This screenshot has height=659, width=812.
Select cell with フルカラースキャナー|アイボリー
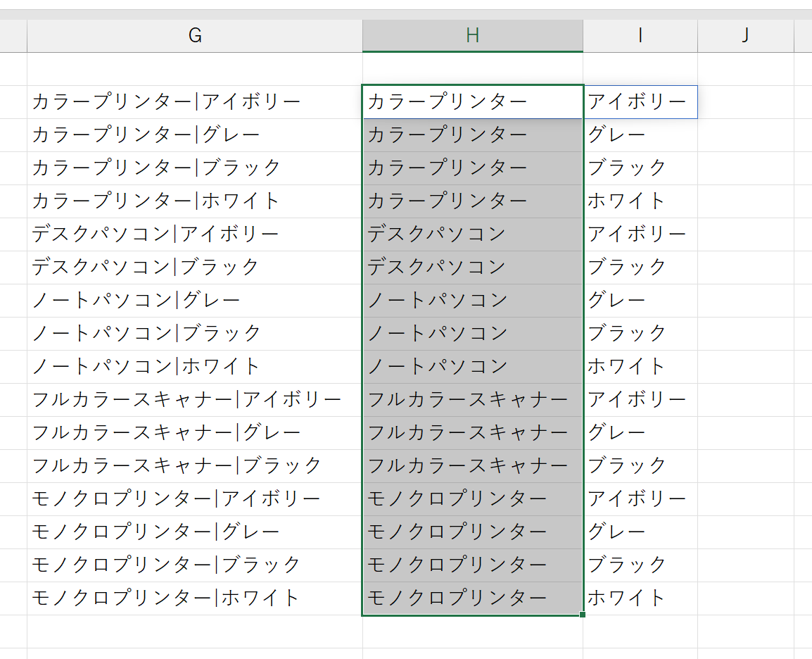pos(195,400)
